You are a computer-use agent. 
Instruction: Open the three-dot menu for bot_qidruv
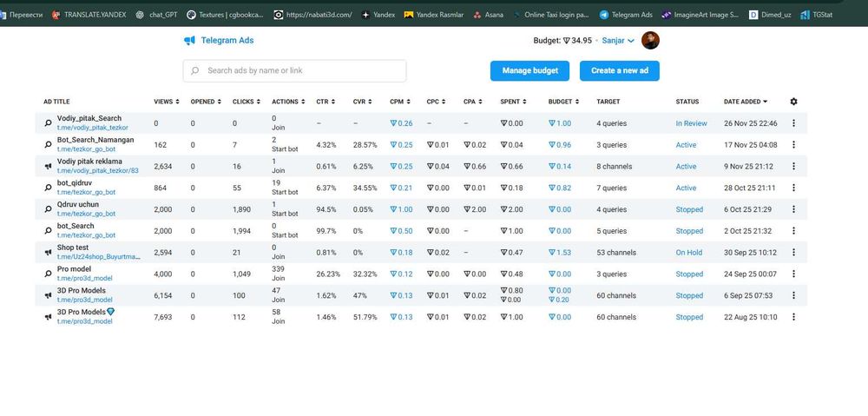pyautogui.click(x=793, y=188)
